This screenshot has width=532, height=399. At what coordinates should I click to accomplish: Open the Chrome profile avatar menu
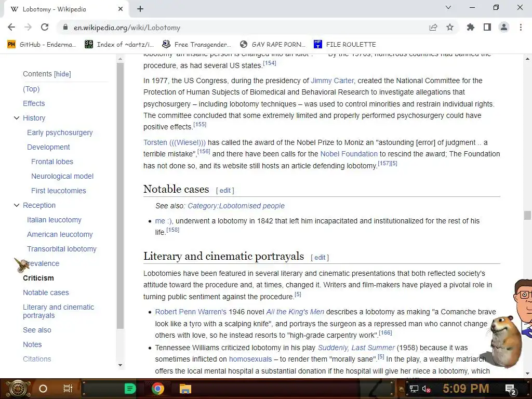(x=504, y=28)
